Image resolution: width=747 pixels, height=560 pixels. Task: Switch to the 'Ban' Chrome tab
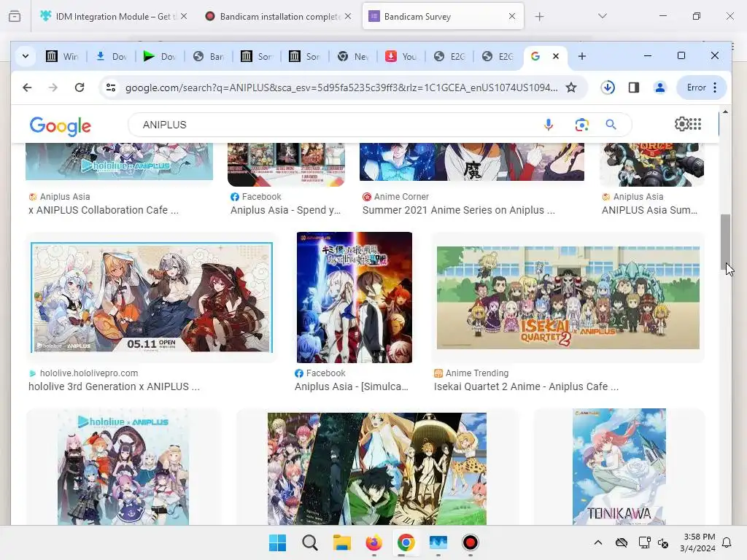[x=209, y=57]
